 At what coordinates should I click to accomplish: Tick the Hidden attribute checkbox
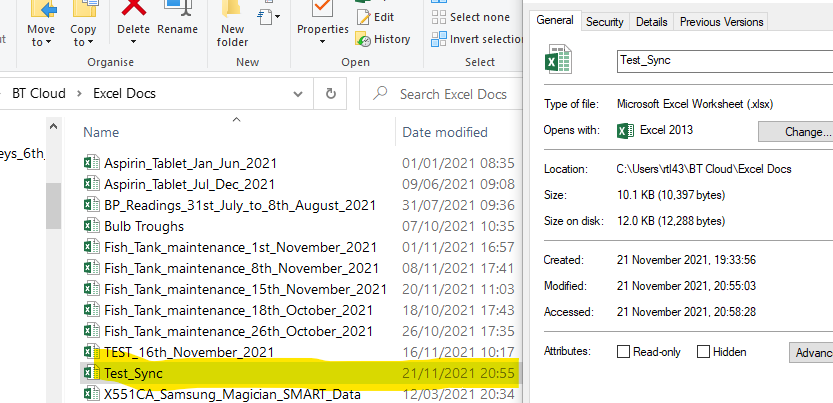coord(703,352)
